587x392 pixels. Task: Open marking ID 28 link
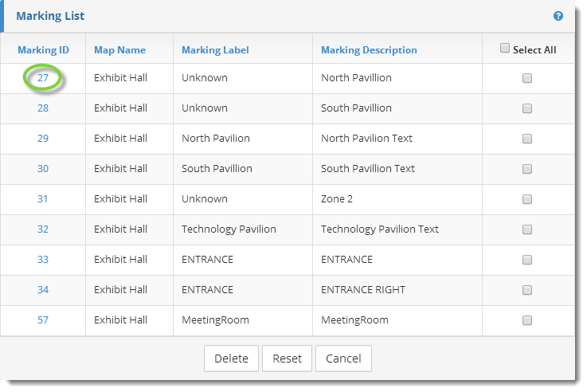pyautogui.click(x=43, y=108)
